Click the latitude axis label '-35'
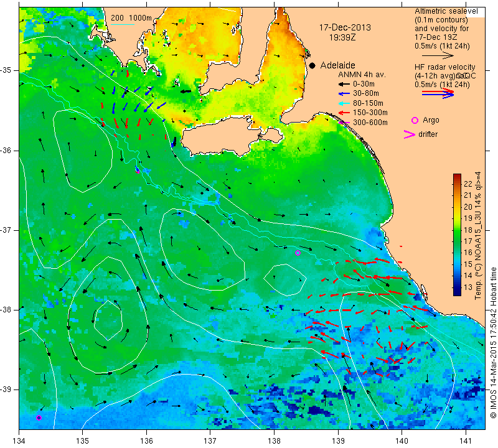The height and width of the screenshot is (448, 498). 6,70
